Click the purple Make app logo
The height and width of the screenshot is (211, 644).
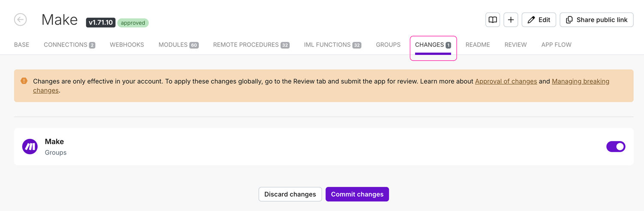pos(30,147)
